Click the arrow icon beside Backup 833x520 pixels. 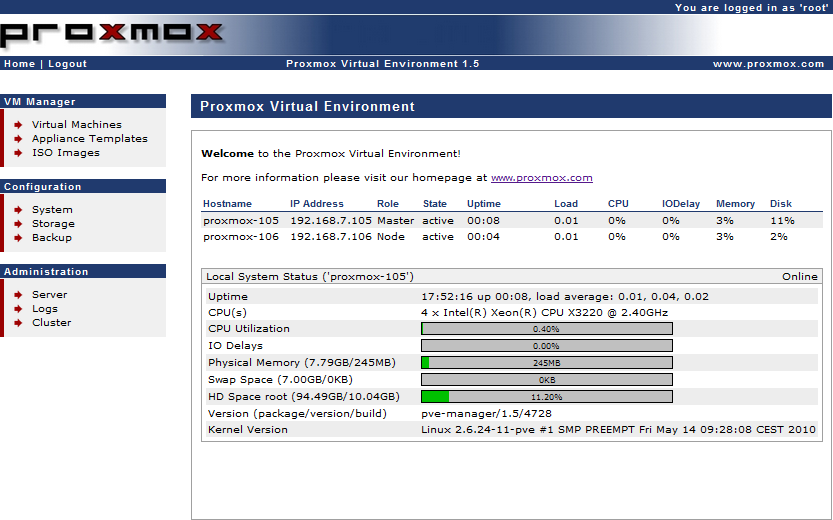point(19,238)
